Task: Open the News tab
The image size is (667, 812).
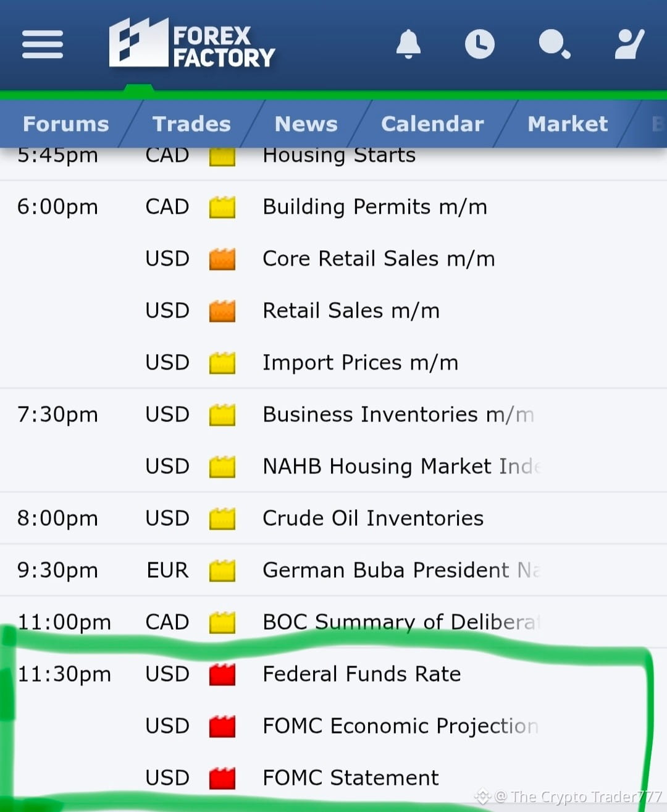Action: coord(306,124)
